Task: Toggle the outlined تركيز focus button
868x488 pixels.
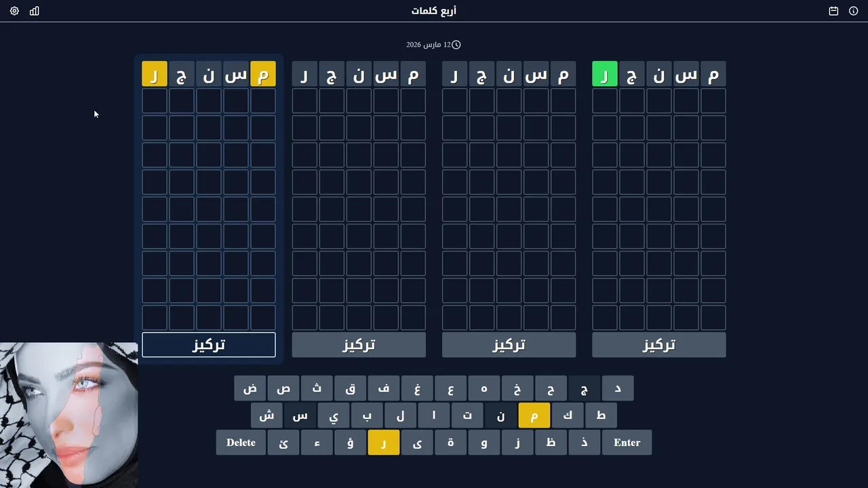Action: pos(209,345)
